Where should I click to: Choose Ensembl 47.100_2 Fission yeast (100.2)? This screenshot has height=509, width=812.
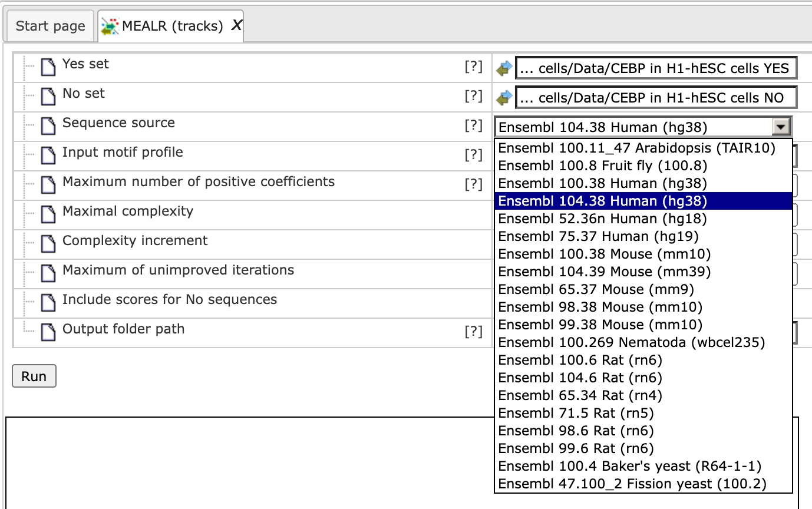(643, 484)
